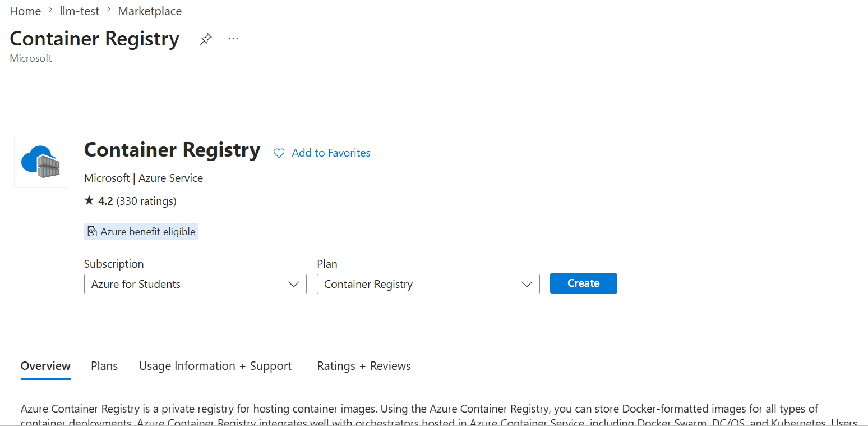Switch to the Plans tab
The image size is (868, 426).
104,366
